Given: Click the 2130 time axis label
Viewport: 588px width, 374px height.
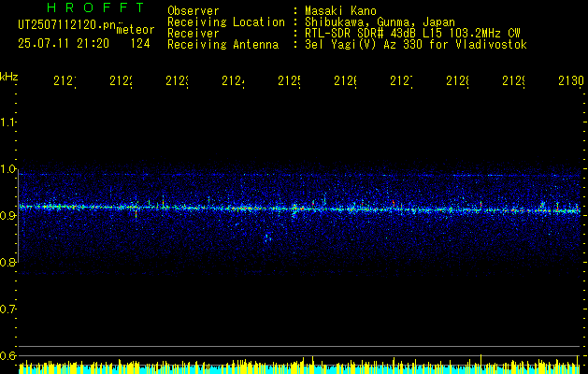Looking at the screenshot, I should [x=571, y=80].
